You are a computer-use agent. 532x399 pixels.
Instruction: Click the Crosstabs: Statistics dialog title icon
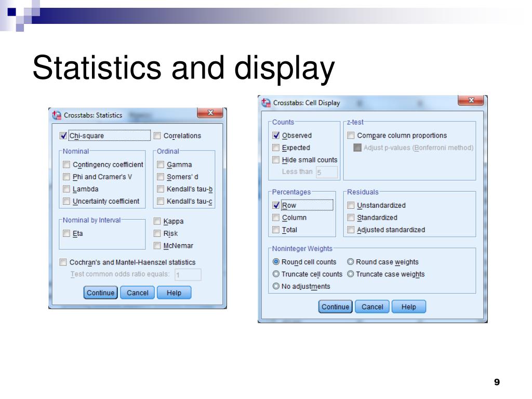coord(57,115)
